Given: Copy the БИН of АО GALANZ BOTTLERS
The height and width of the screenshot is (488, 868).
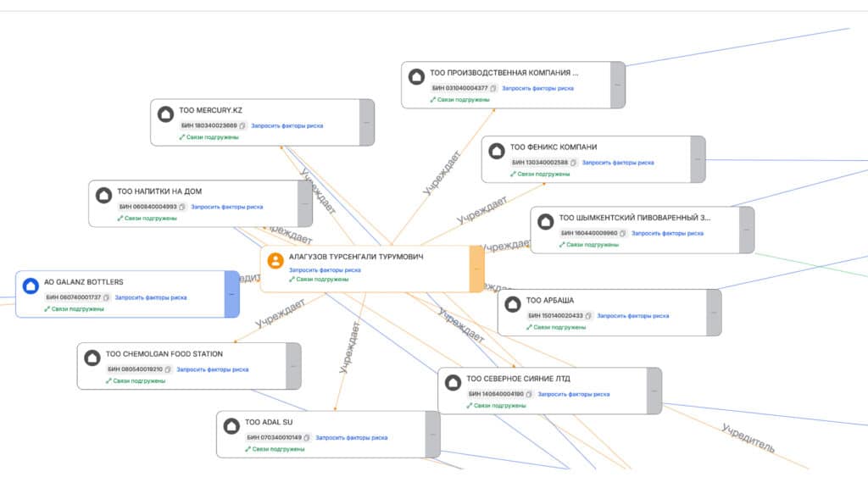Looking at the screenshot, I should pyautogui.click(x=106, y=297).
